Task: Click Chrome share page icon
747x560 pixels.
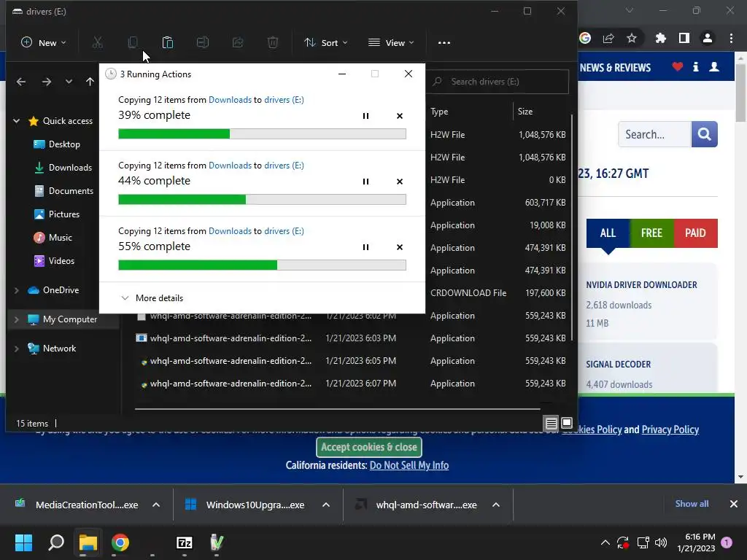Action: coord(608,38)
